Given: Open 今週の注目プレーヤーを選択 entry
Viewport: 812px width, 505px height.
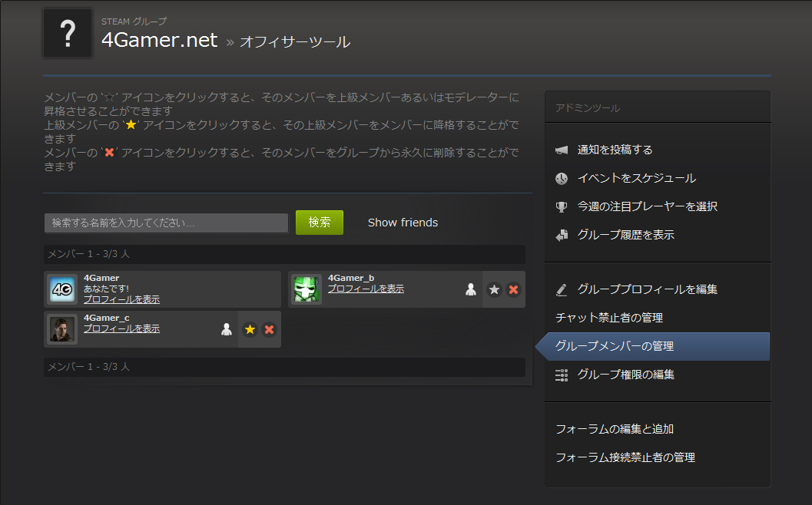Looking at the screenshot, I should tap(648, 206).
